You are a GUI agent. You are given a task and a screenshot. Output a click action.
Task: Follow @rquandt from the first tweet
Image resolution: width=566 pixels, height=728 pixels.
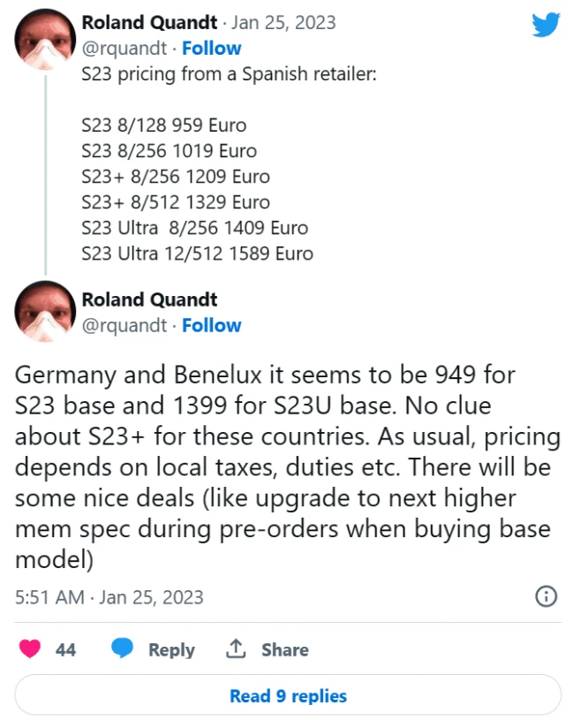212,49
